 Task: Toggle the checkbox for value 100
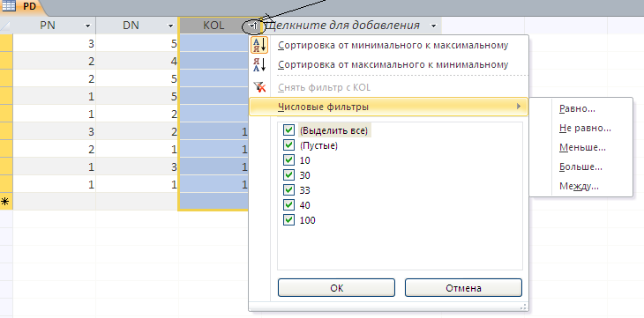coord(288,220)
